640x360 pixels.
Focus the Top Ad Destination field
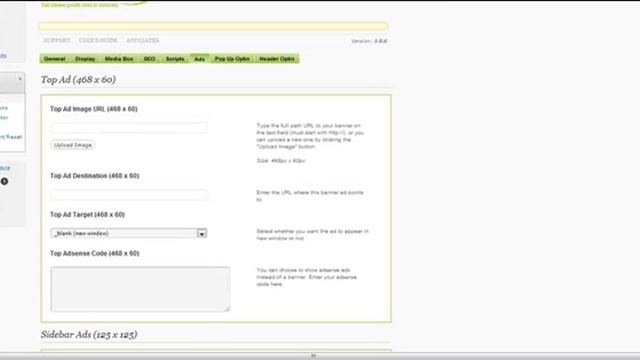pyautogui.click(x=129, y=195)
